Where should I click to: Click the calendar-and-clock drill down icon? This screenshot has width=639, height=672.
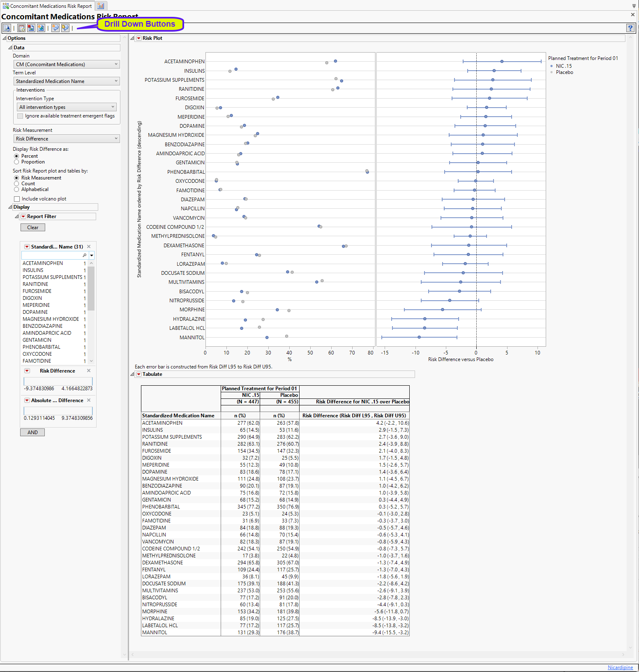(x=21, y=28)
